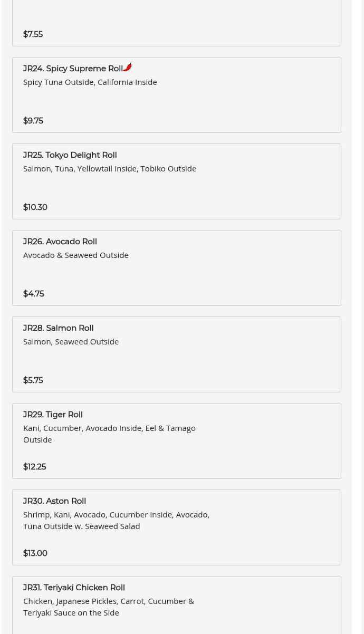Click the $5.75 Salmon Roll price
The image size is (364, 634).
(x=33, y=380)
